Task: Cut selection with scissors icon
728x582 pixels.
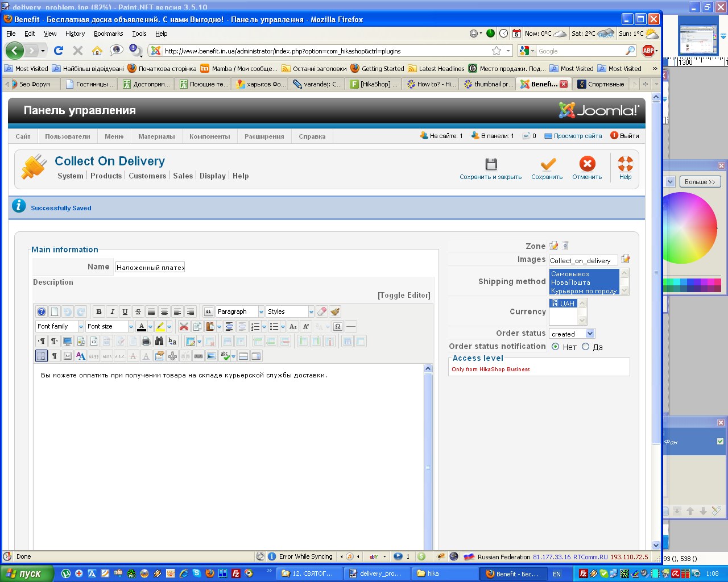Action: 184,326
